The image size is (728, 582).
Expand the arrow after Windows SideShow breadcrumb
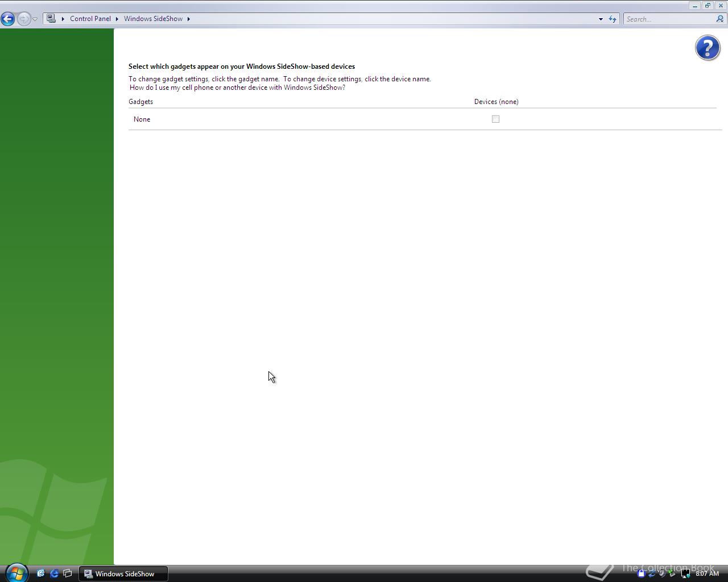(189, 19)
